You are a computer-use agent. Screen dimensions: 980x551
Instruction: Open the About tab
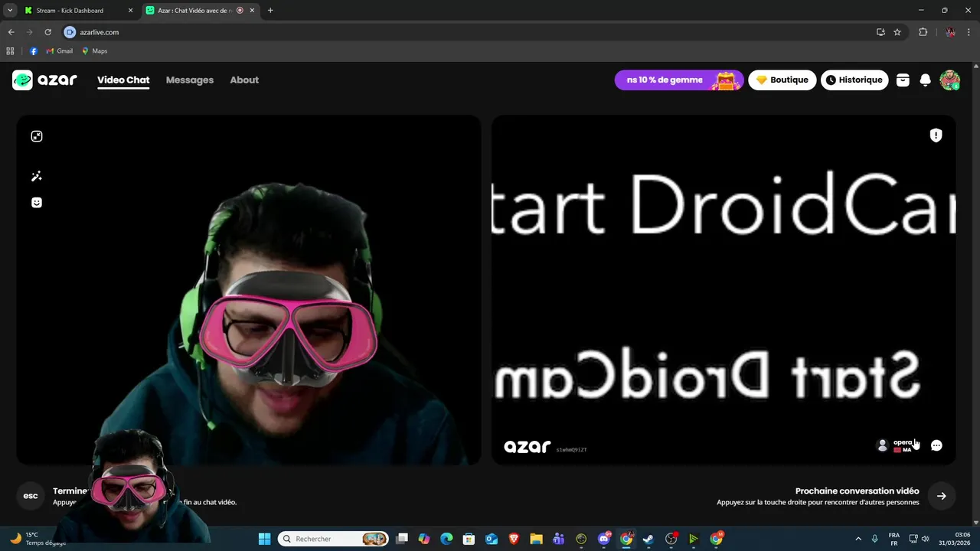[x=244, y=80]
